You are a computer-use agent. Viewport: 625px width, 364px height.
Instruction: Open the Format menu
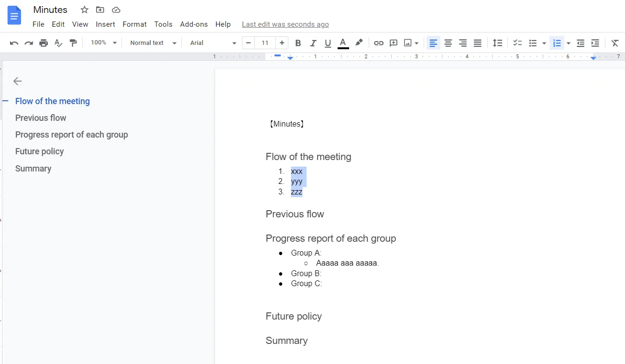click(134, 24)
